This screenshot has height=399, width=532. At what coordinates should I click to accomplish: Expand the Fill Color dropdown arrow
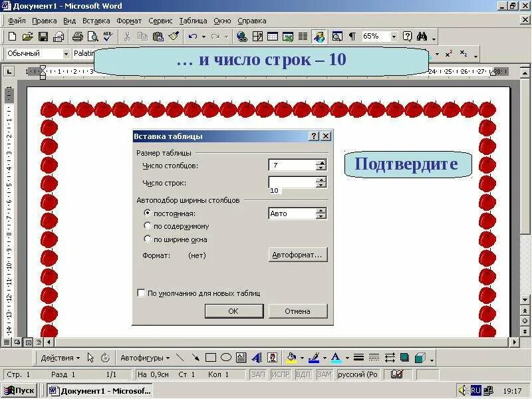pos(302,358)
